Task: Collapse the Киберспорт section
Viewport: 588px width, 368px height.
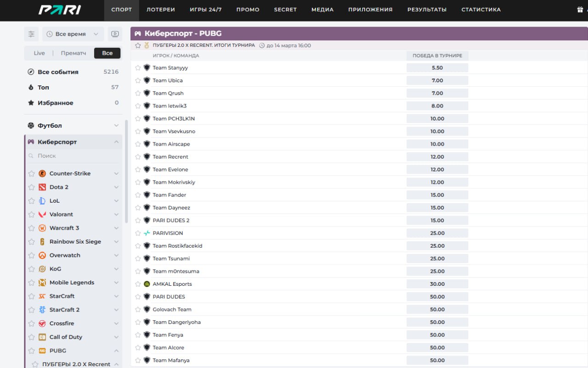Action: (116, 142)
